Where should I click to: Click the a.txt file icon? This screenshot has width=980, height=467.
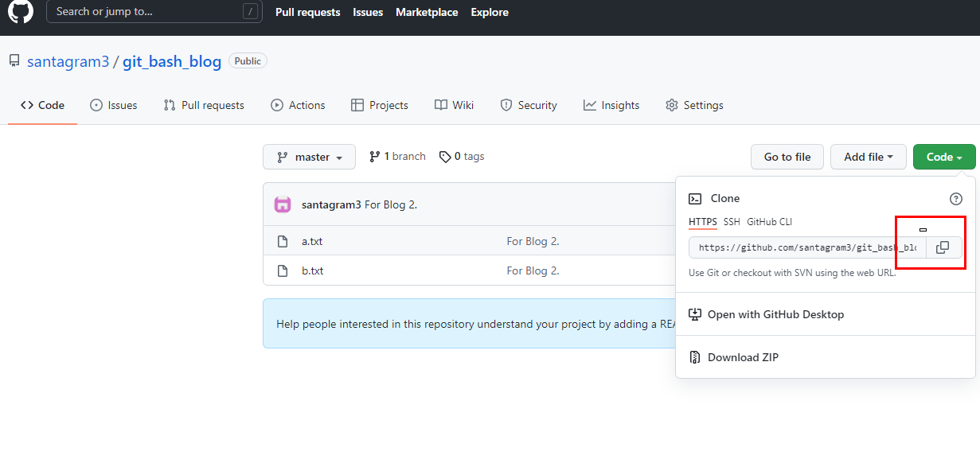tap(282, 241)
